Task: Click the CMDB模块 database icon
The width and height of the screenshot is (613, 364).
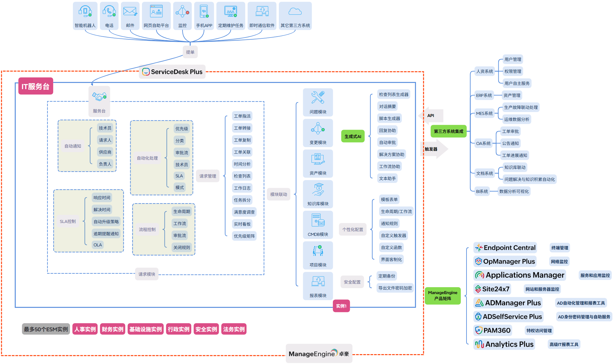Action: tap(318, 220)
